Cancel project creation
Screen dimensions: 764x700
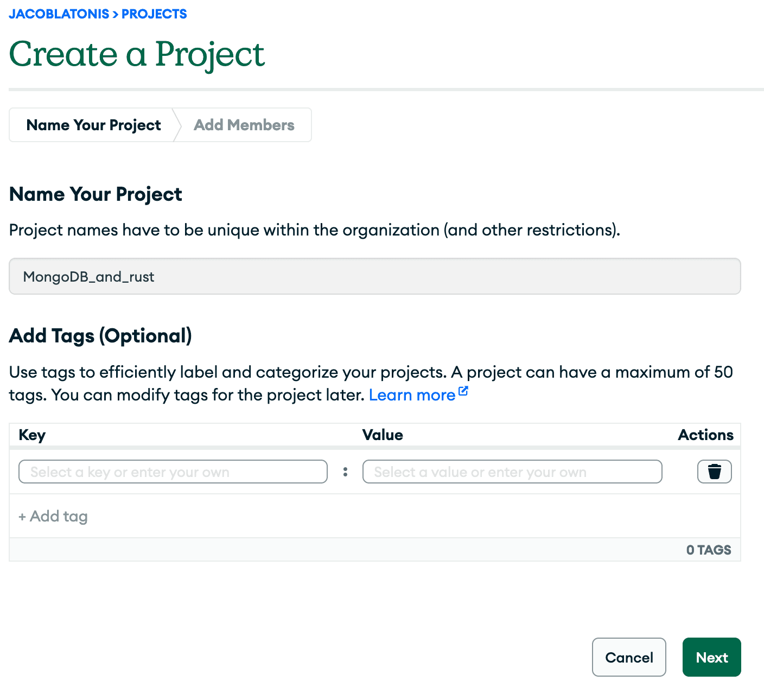point(628,657)
